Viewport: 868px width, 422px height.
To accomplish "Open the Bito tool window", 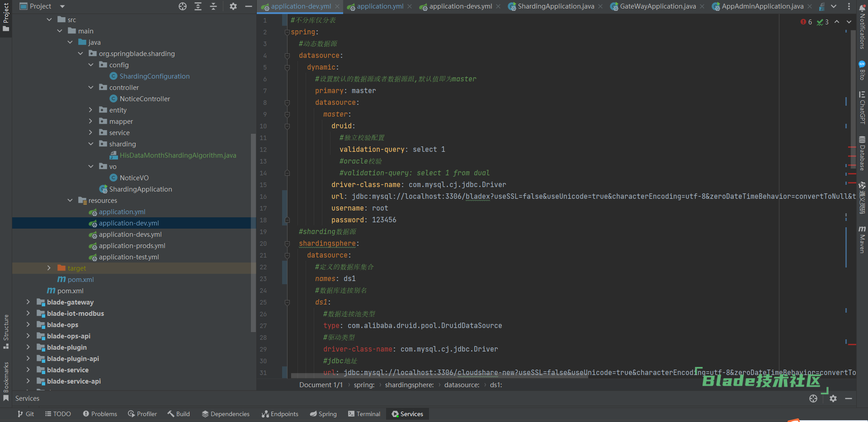I will [x=862, y=70].
